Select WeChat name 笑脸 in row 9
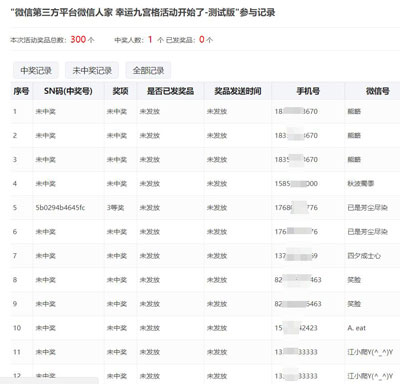The image size is (400, 384). pos(354,304)
